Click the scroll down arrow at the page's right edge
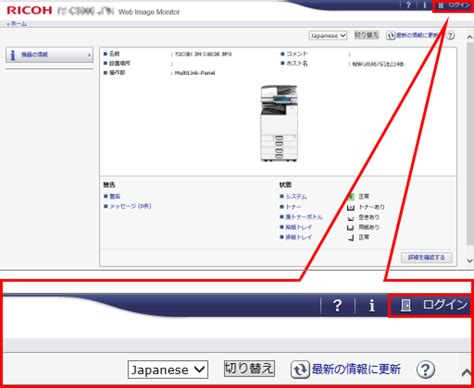The image size is (474, 388). (470, 260)
